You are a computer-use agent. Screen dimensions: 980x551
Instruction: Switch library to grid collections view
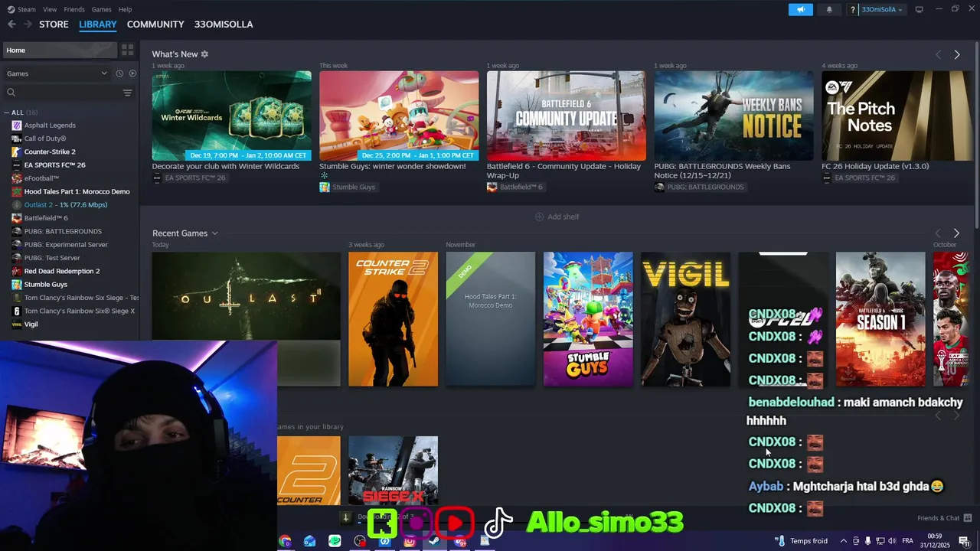tap(128, 50)
